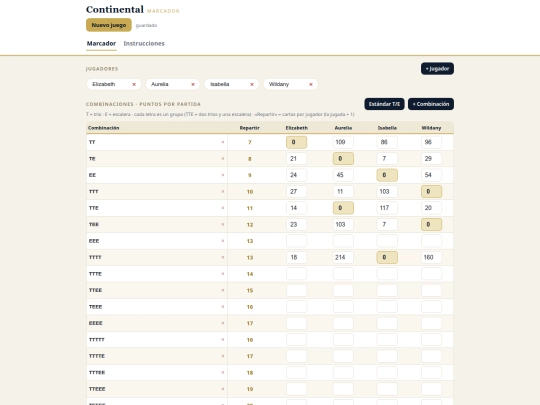Viewport: 540px width, 405px height.
Task: Delete the TTTTT combination row
Action: (x=222, y=340)
